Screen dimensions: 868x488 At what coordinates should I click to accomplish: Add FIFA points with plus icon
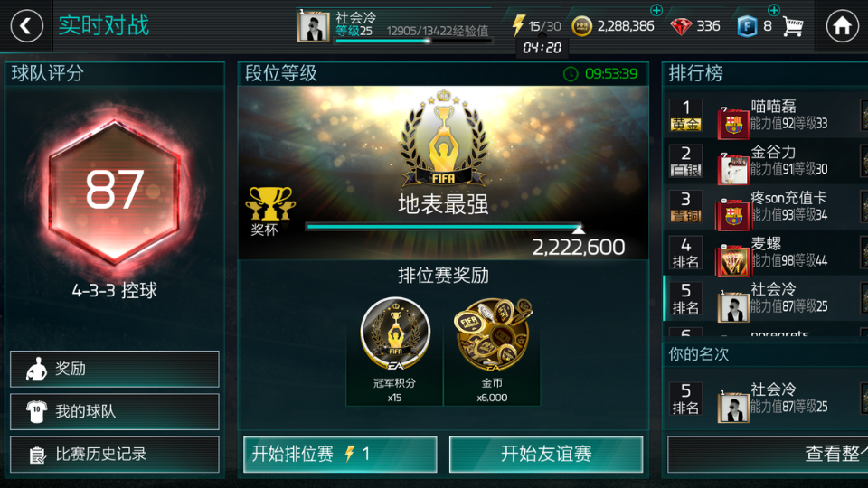[x=773, y=10]
